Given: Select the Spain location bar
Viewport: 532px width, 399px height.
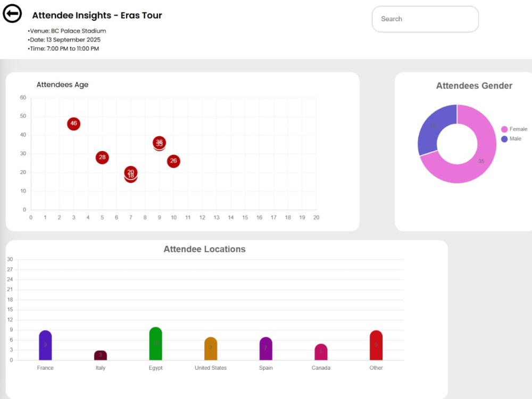Looking at the screenshot, I should pyautogui.click(x=266, y=348).
